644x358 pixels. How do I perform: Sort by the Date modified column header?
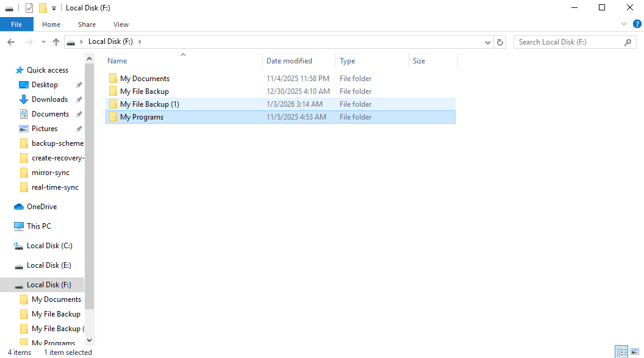(x=289, y=61)
